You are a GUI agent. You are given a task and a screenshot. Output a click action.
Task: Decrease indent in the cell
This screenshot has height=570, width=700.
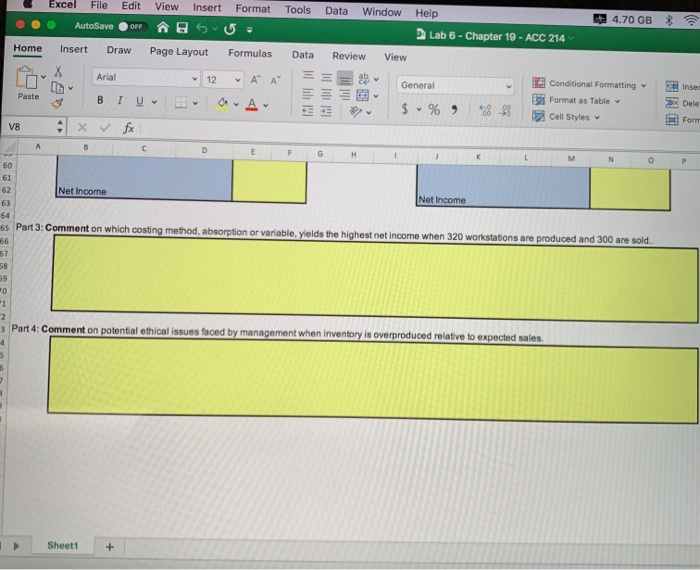(308, 110)
